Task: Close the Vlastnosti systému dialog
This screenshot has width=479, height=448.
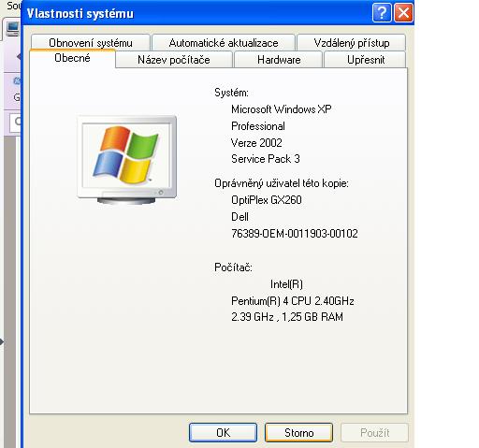Action: click(x=403, y=13)
